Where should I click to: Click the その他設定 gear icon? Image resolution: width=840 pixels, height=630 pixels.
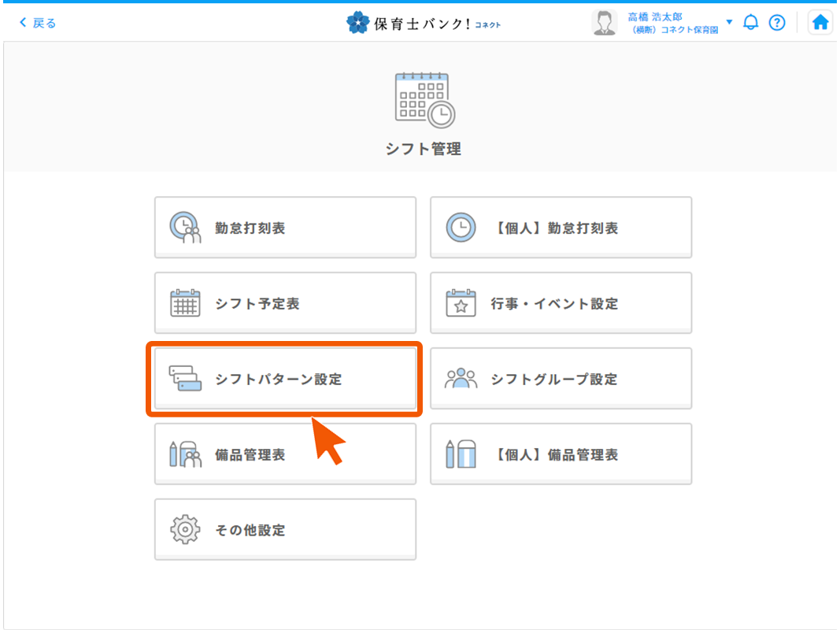pyautogui.click(x=186, y=530)
